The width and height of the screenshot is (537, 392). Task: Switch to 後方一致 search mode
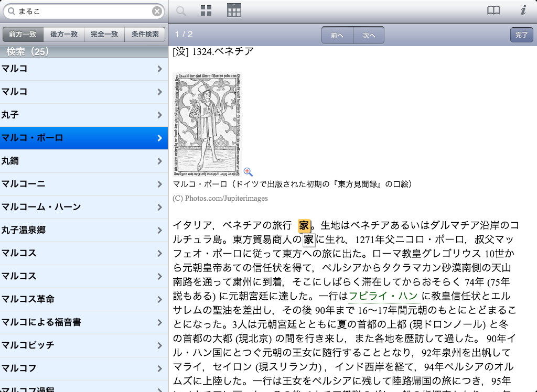coord(63,35)
